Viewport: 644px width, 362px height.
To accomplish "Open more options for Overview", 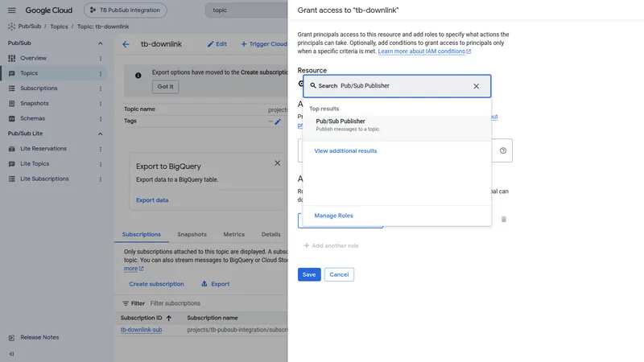I will 101,59.
